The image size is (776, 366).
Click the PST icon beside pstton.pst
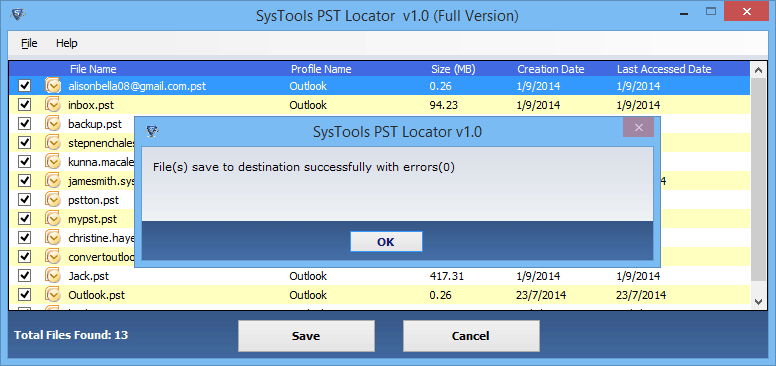coord(52,199)
